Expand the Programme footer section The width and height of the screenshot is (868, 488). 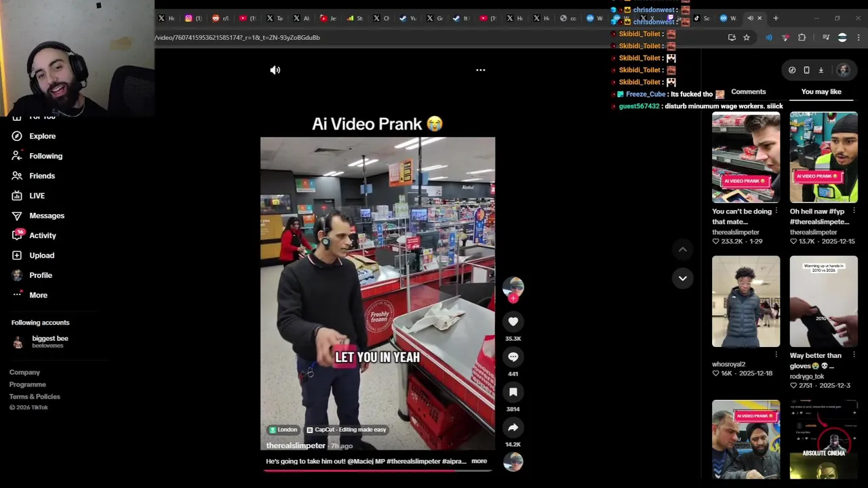(28, 384)
